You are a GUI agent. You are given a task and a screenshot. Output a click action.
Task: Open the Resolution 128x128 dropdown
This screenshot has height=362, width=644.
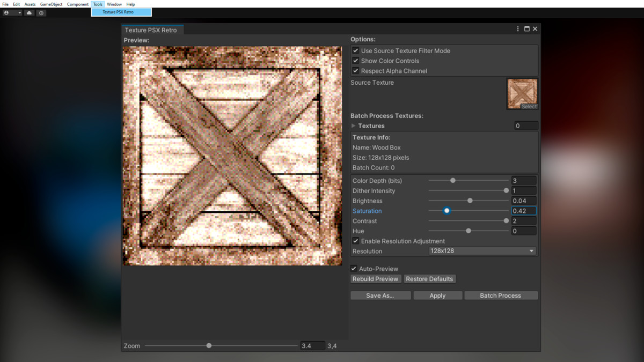click(x=482, y=251)
